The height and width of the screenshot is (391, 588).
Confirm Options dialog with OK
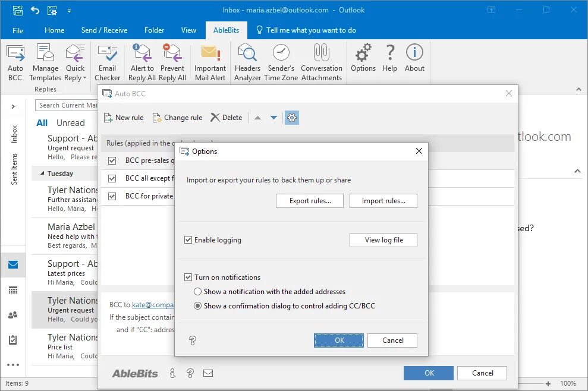point(339,340)
